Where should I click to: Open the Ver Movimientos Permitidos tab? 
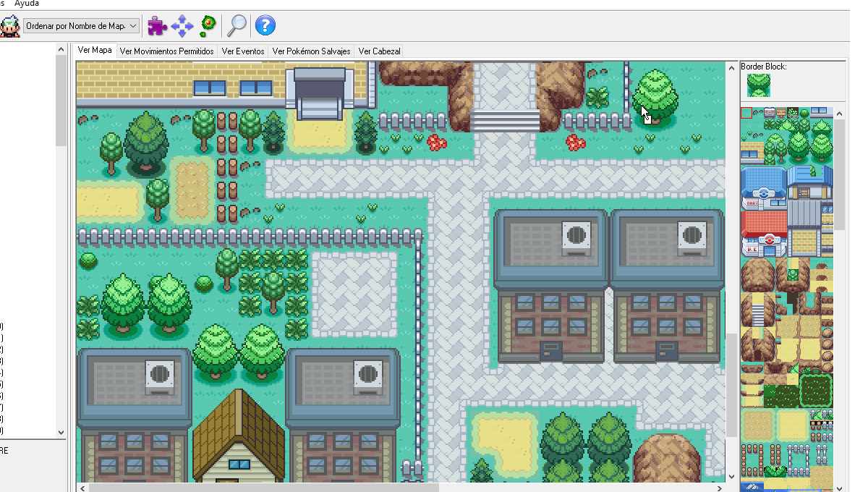pos(166,51)
